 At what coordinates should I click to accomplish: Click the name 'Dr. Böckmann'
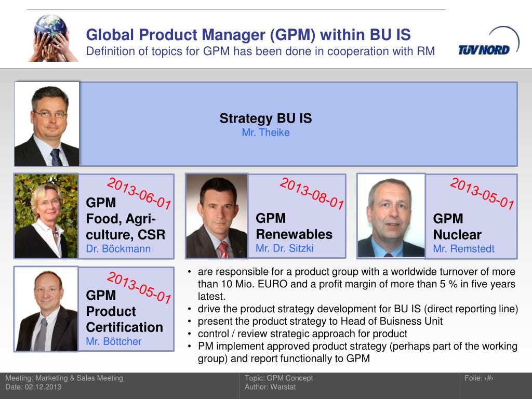(x=118, y=249)
